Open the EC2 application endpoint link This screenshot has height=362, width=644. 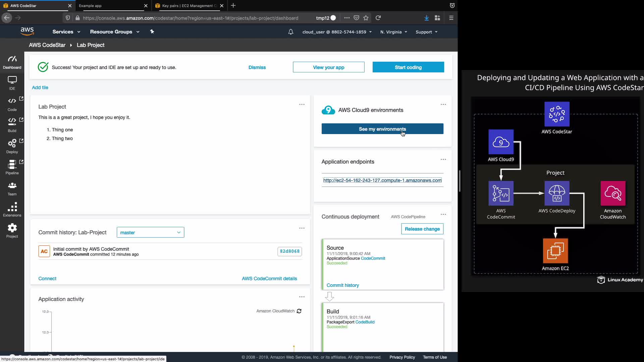[x=382, y=180]
